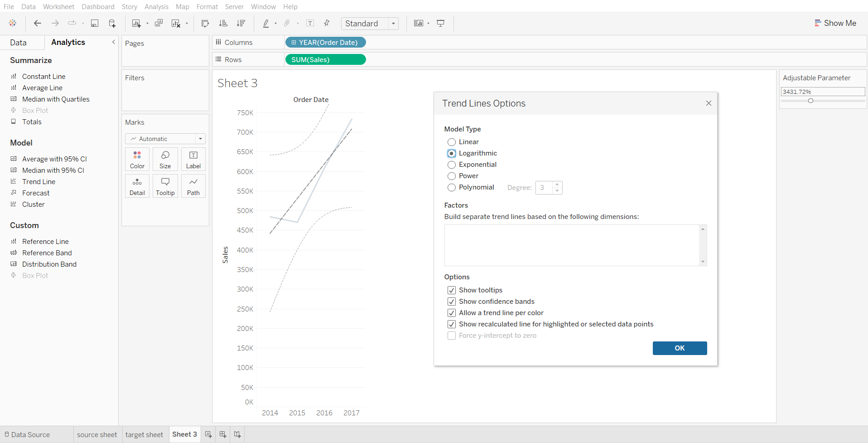Click the Swap Rows and Columns icon
Screen dimensions: 868x443
click(x=205, y=24)
